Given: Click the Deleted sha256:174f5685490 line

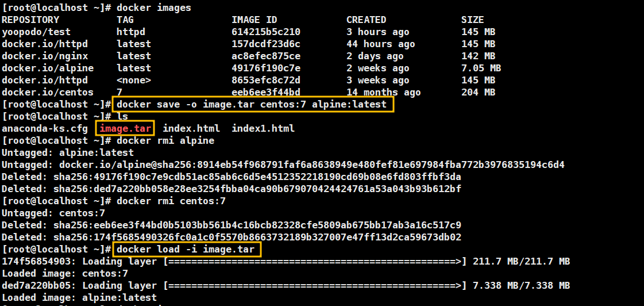Looking at the screenshot, I should click(x=232, y=238).
